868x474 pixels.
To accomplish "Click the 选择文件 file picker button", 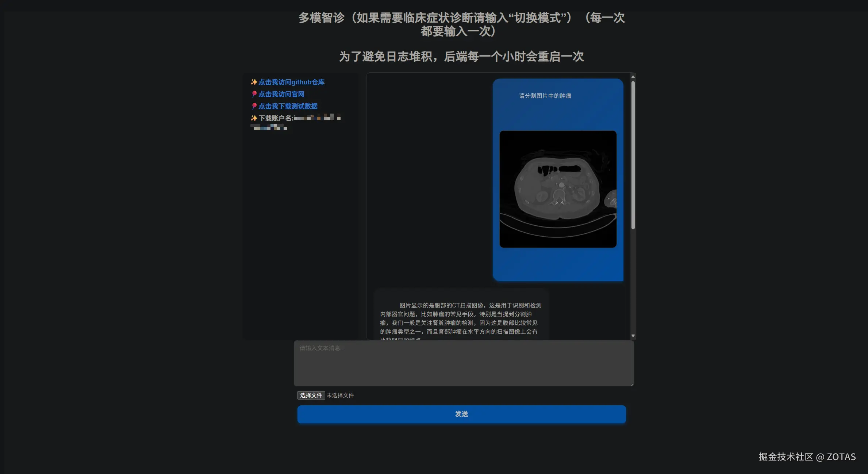I will (311, 395).
